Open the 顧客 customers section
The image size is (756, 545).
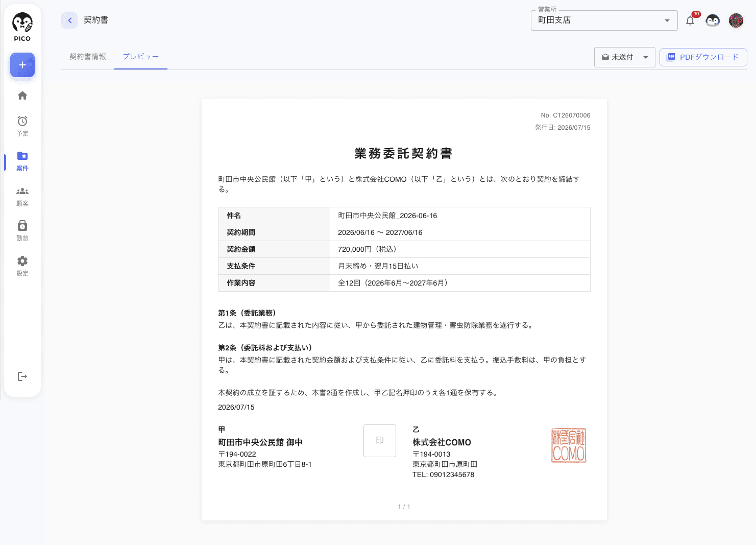click(22, 196)
